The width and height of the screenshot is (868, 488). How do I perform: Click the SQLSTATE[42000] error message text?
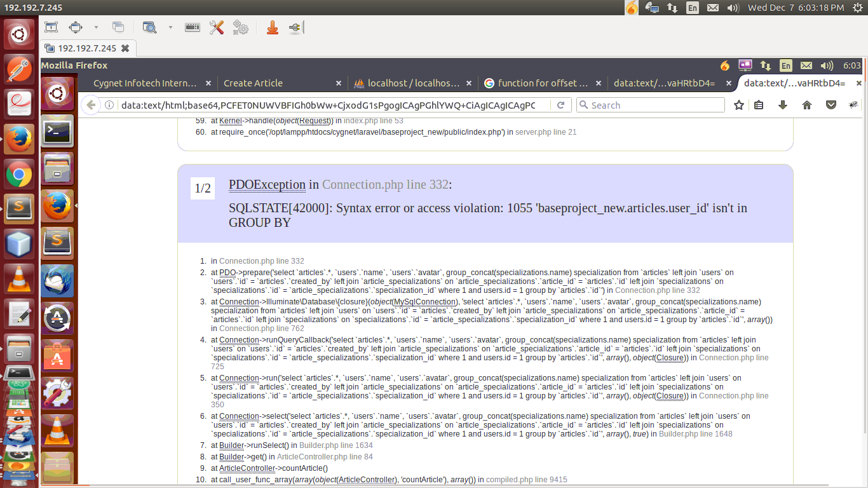(x=488, y=215)
